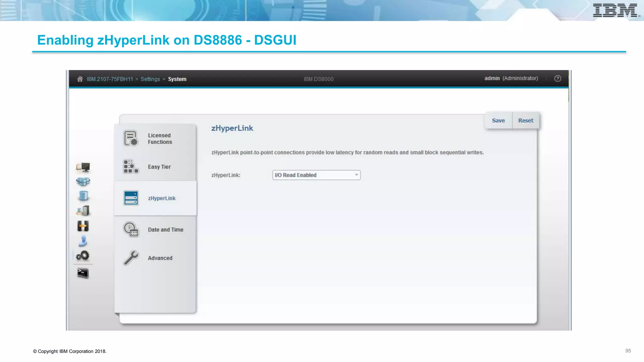Open the DS CLI terminal icon in sidebar
The height and width of the screenshot is (362, 644).
(x=83, y=273)
